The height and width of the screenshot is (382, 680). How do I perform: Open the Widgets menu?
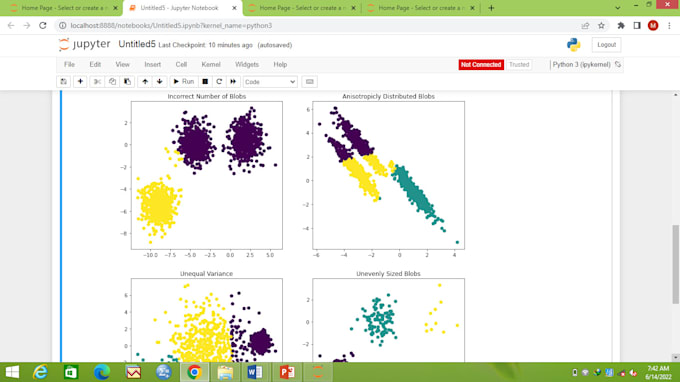(247, 65)
